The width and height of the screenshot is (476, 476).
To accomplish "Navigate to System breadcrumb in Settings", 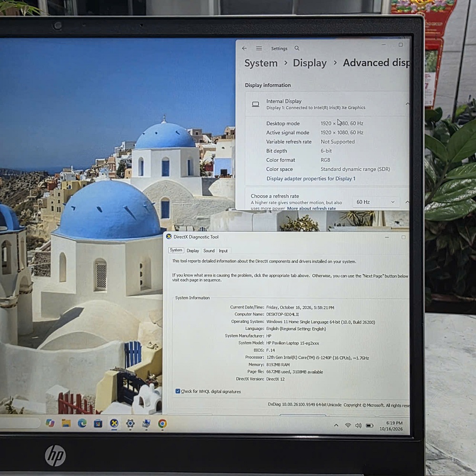I will [261, 63].
